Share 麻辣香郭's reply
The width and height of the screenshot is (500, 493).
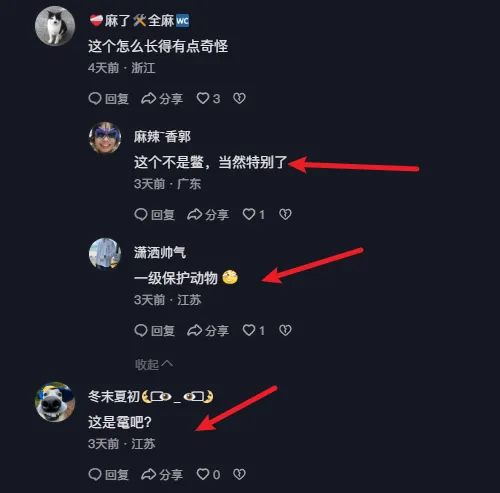tap(208, 215)
